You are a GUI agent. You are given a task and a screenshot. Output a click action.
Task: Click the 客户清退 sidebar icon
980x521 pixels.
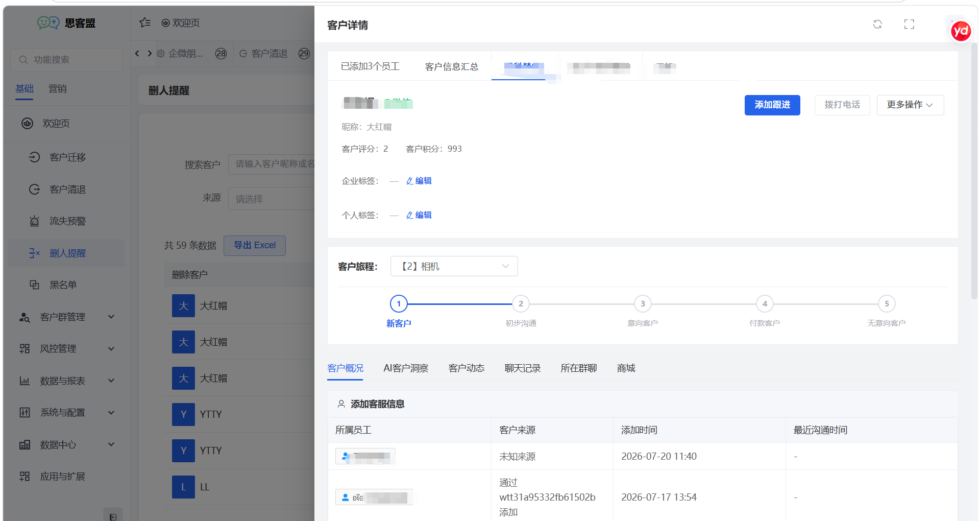34,189
